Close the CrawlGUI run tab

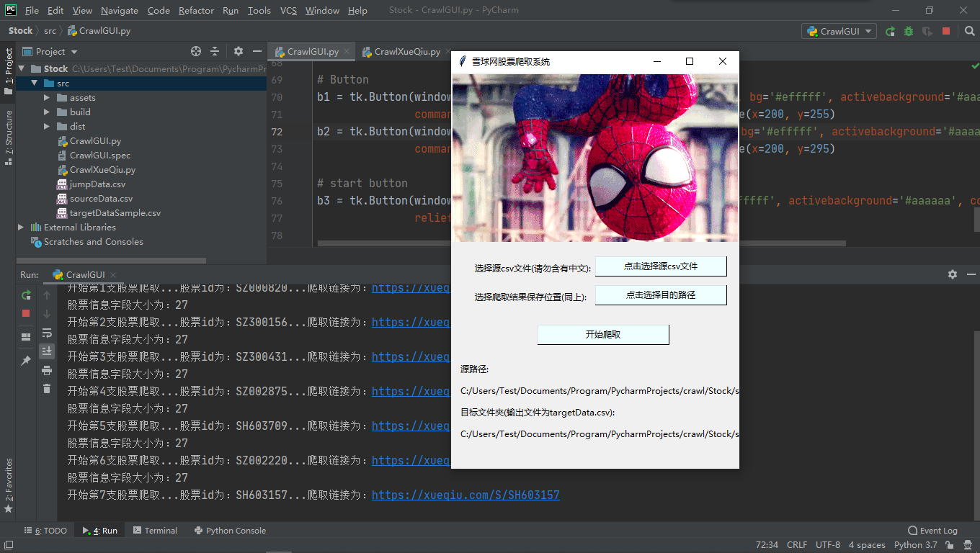click(x=114, y=274)
